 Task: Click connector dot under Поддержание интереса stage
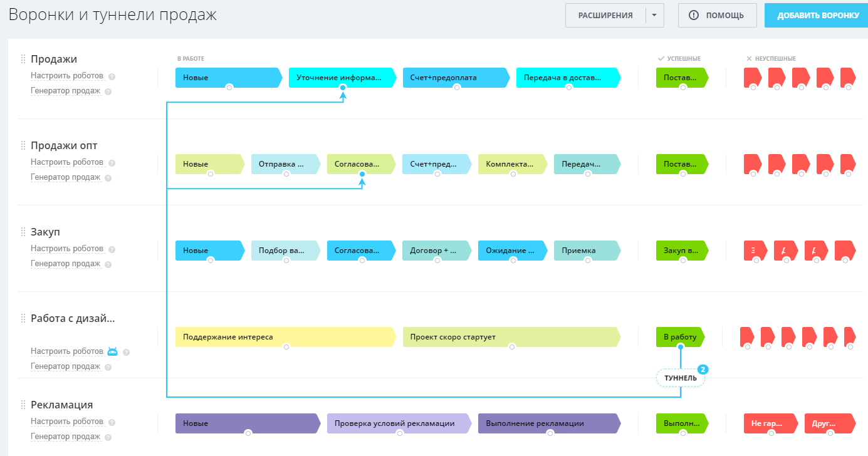[x=286, y=346]
